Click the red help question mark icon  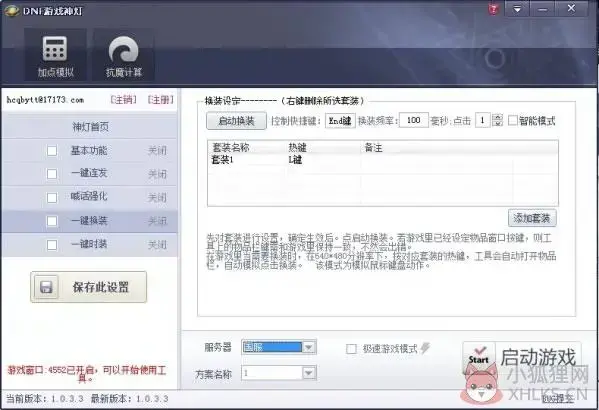[494, 9]
